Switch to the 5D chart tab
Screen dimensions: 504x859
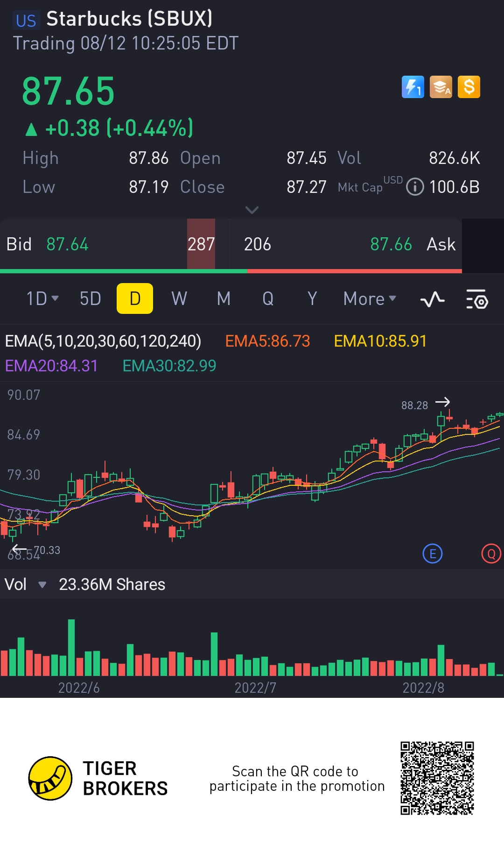91,298
